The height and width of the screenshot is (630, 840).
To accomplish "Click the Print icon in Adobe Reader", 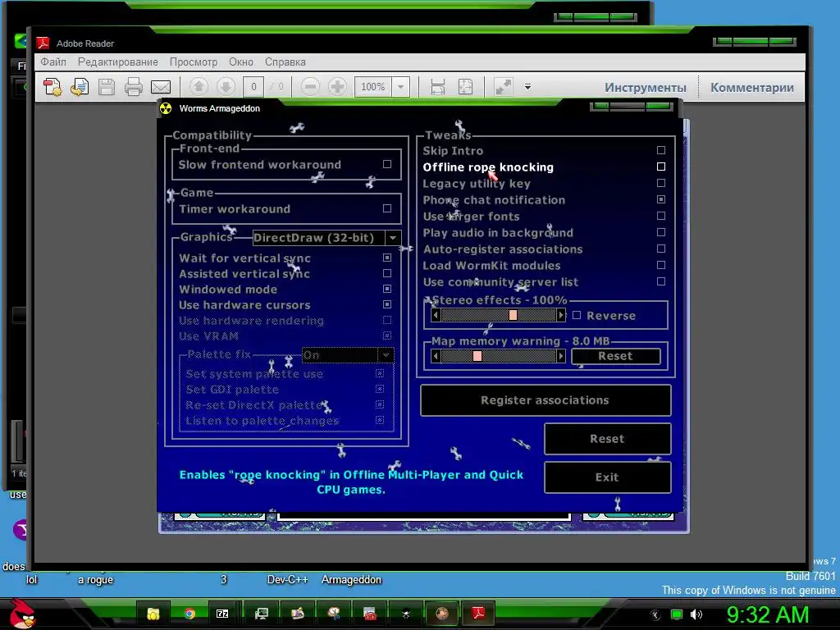I will 134,87.
